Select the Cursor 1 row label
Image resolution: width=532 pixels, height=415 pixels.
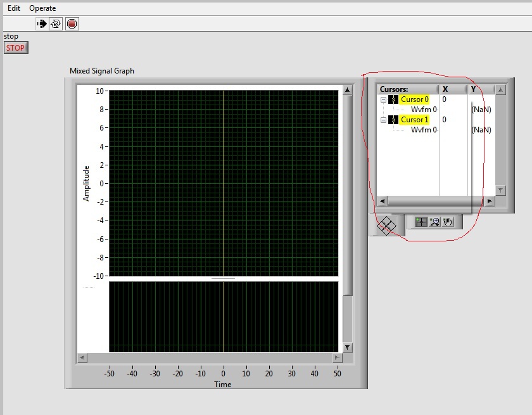tap(414, 120)
